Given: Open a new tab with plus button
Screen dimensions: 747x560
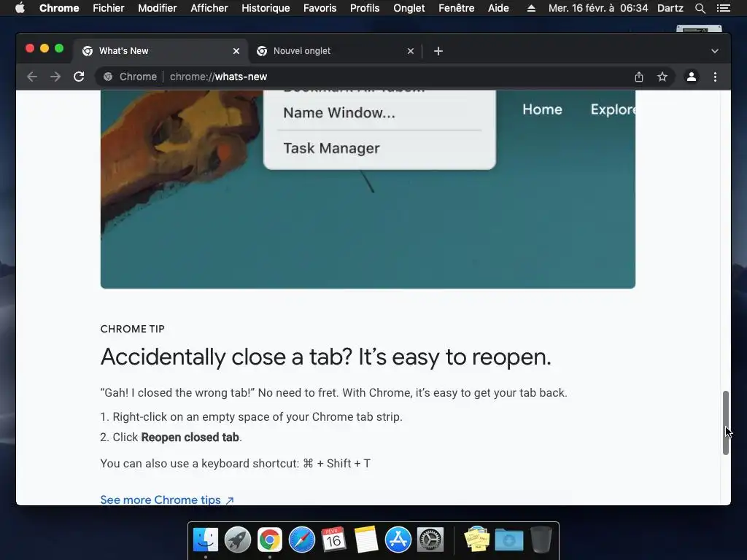Looking at the screenshot, I should (438, 51).
